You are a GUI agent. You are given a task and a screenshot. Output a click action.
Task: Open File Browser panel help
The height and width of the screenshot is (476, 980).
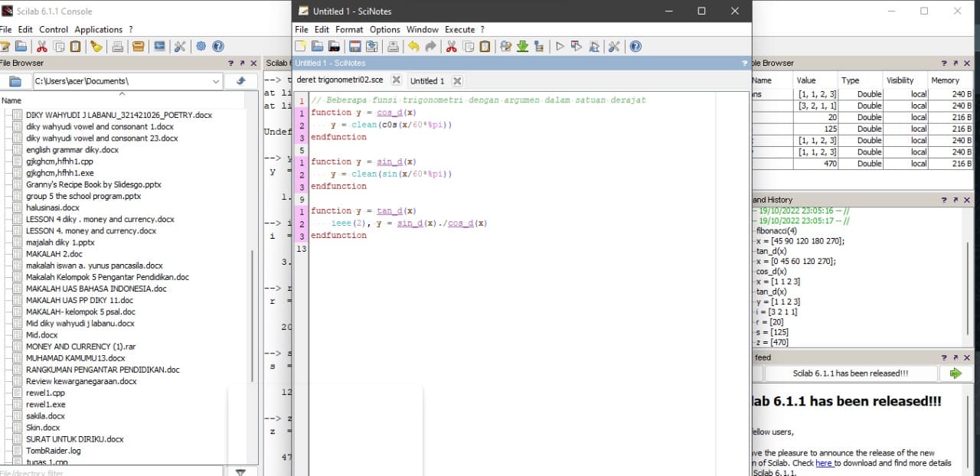pyautogui.click(x=231, y=64)
